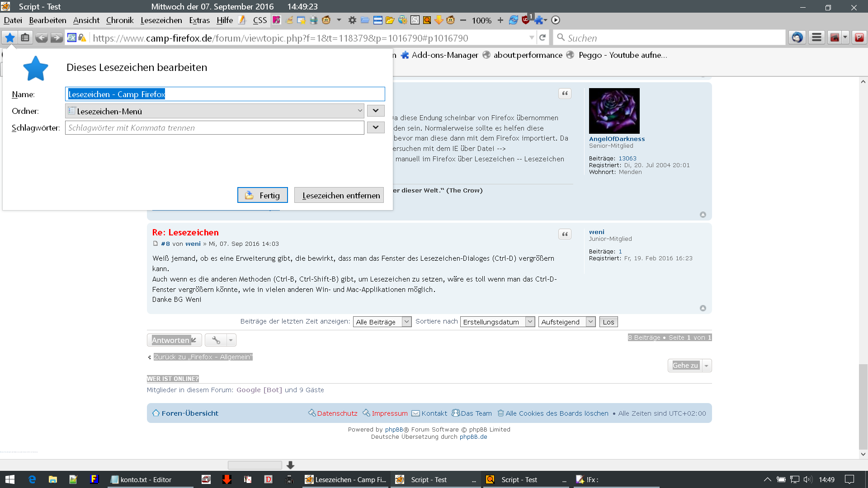Open the Extras menu
The width and height of the screenshot is (868, 488).
[199, 20]
